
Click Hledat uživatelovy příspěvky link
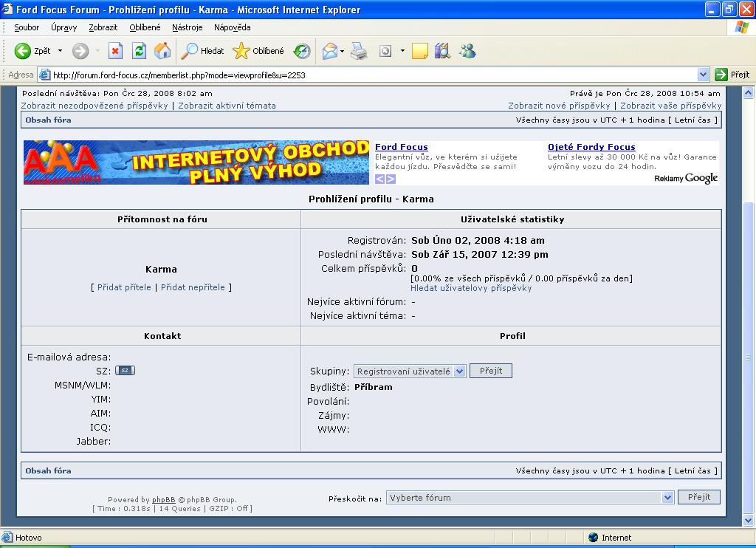tap(471, 288)
